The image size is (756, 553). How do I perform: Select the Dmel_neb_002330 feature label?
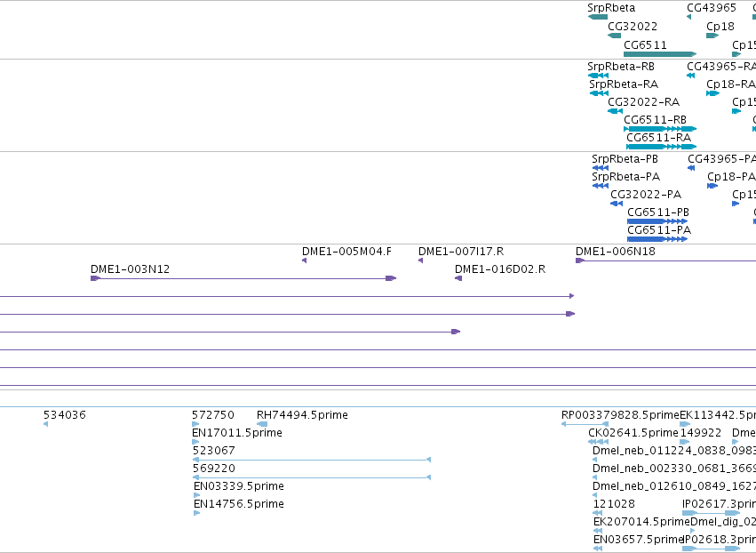[674, 469]
